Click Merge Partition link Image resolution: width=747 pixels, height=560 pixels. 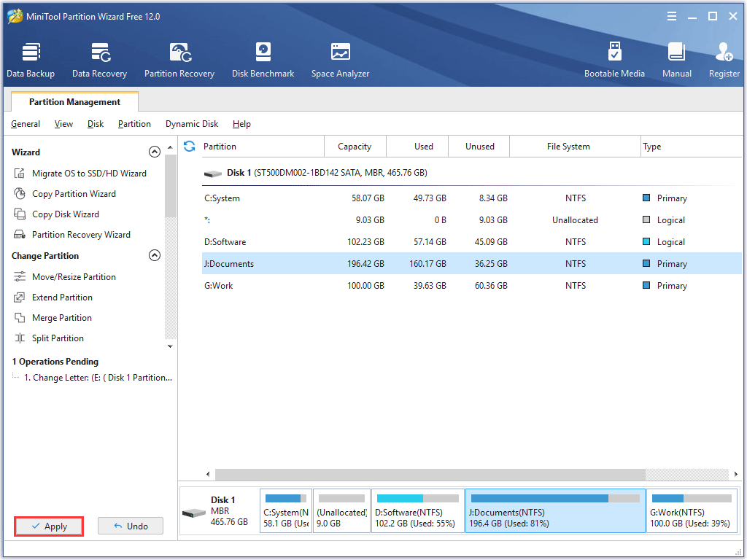(62, 318)
